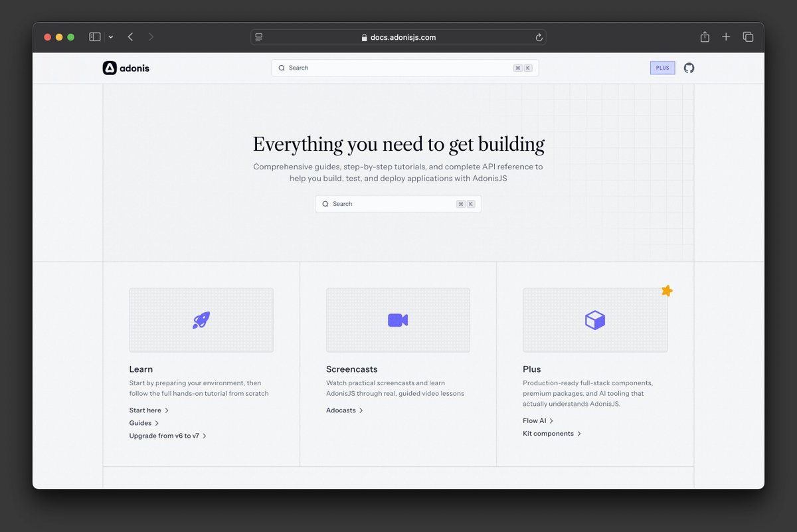Go back in Safari history
This screenshot has height=532, width=797.
pos(130,37)
